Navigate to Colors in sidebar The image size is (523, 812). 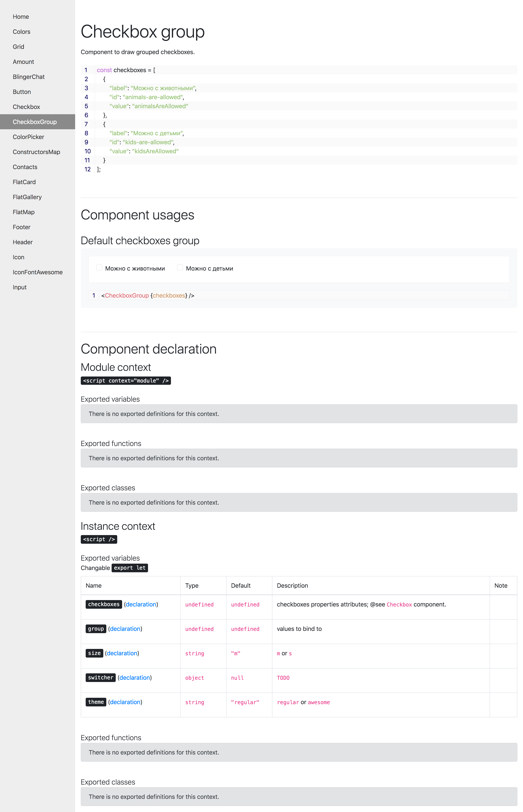pyautogui.click(x=21, y=32)
